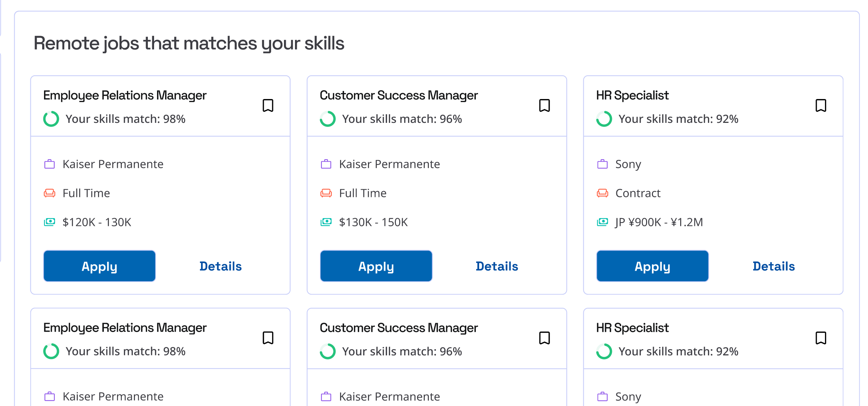Bookmark the top Customer Success Manager job
Image resolution: width=868 pixels, height=406 pixels.
[544, 106]
